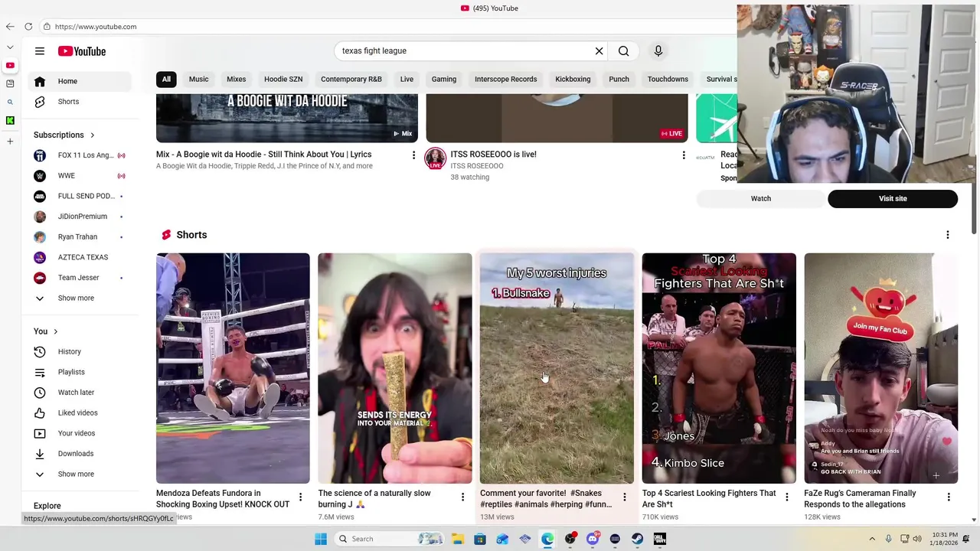Open Call of Duty from the taskbar
Screen dimensions: 980x551
[659, 539]
